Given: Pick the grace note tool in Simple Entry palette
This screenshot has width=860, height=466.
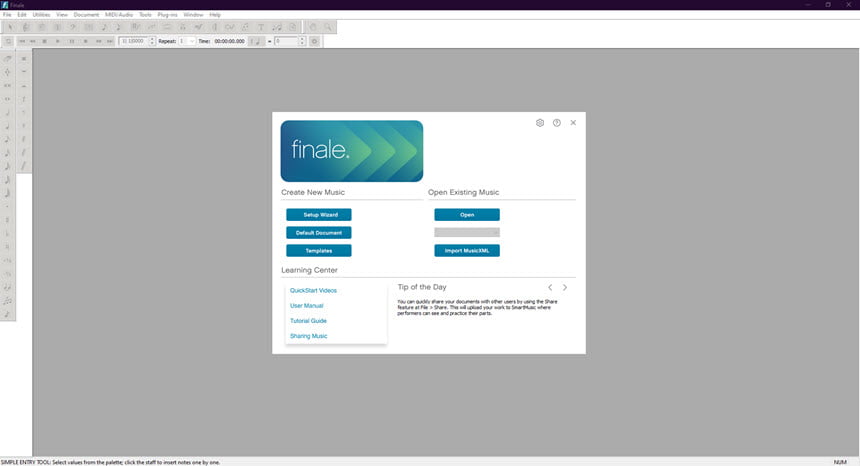Looking at the screenshot, I should tap(7, 314).
